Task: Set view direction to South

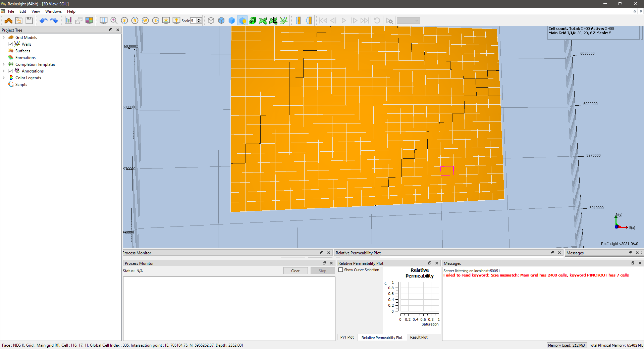Action: 124,20
